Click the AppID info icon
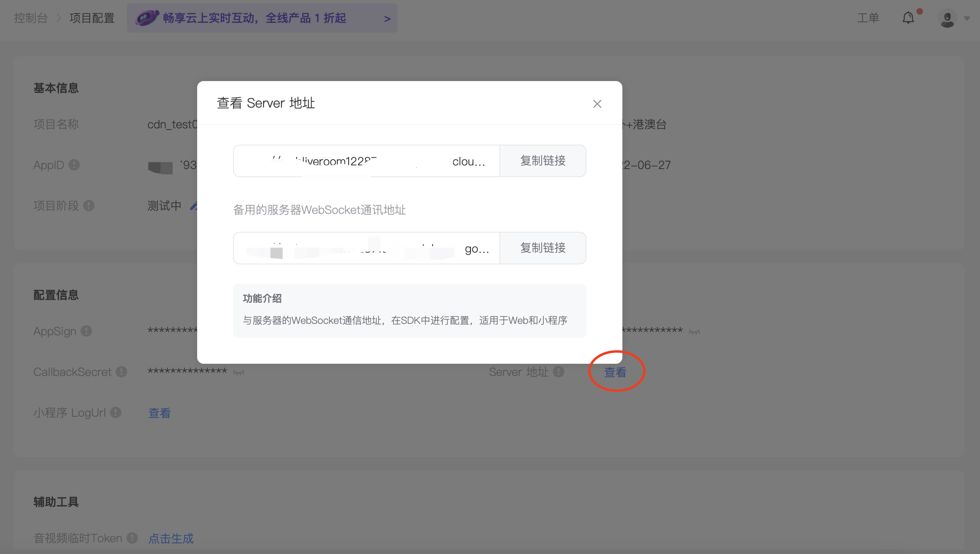The image size is (980, 554). 74,165
